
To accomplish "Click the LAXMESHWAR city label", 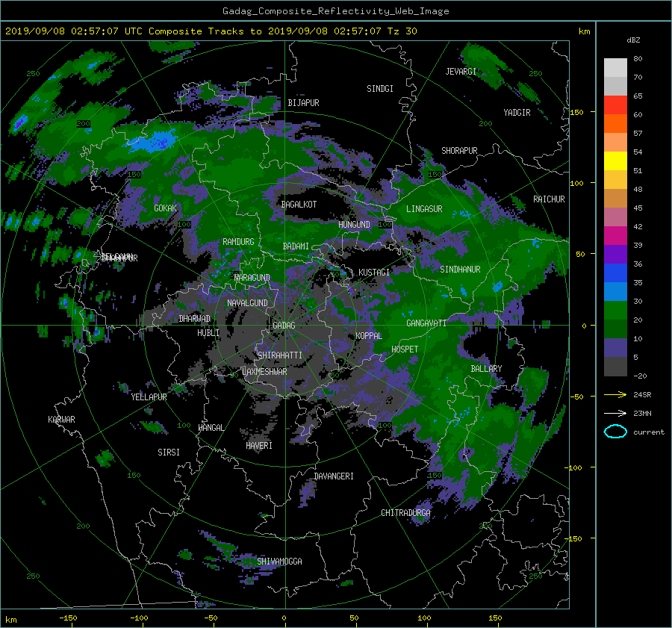I will click(x=264, y=372).
